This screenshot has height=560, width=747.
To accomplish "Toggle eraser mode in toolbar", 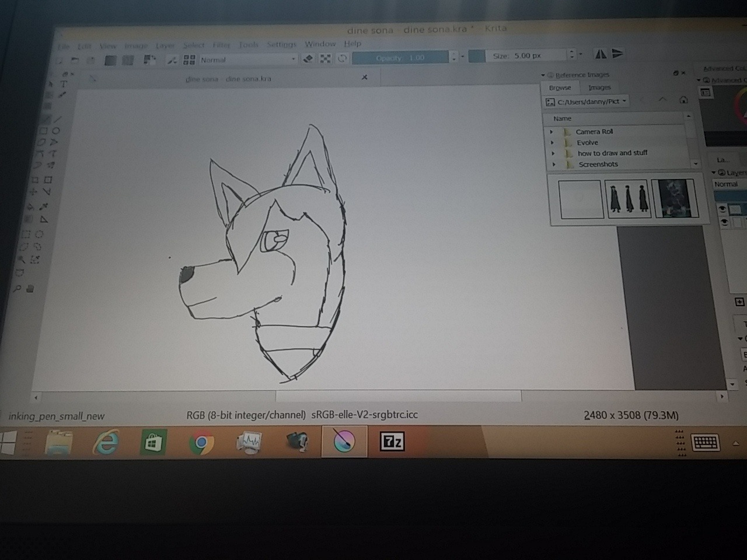I will (309, 58).
